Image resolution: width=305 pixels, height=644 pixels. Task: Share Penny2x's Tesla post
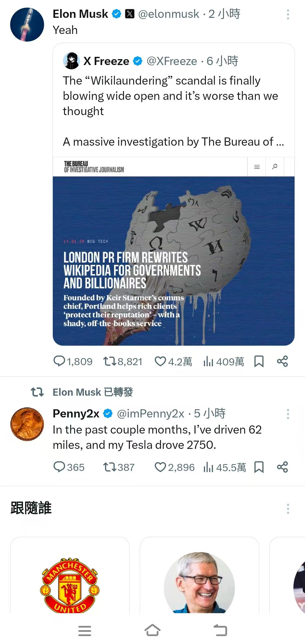tap(282, 467)
